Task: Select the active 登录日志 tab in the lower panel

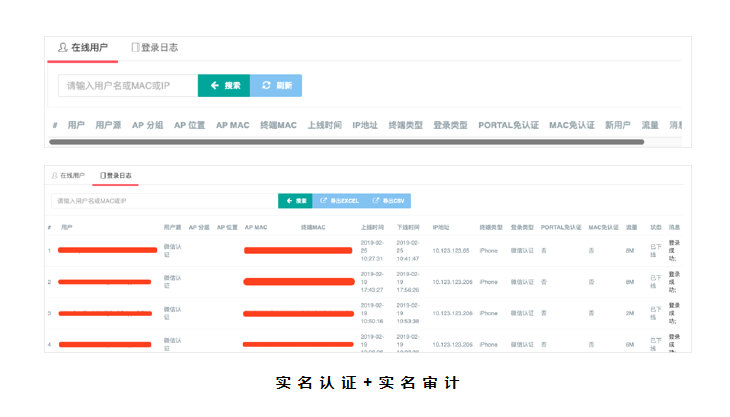Action: [x=115, y=175]
